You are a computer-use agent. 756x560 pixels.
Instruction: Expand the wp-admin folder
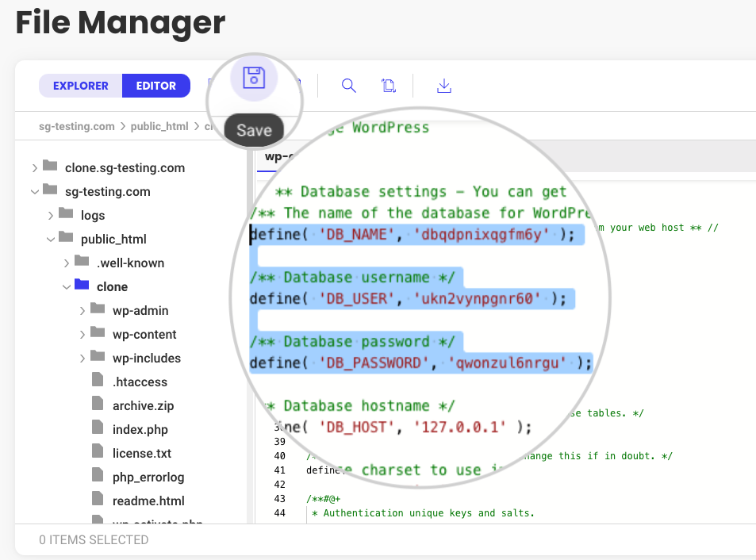click(x=83, y=311)
